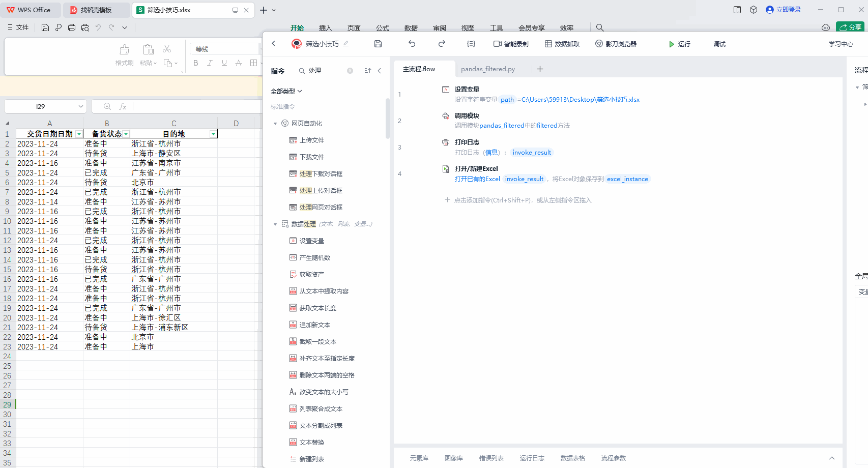Screen dimensions: 868x468
Task: Click the 调试 debug button
Action: pos(719,44)
